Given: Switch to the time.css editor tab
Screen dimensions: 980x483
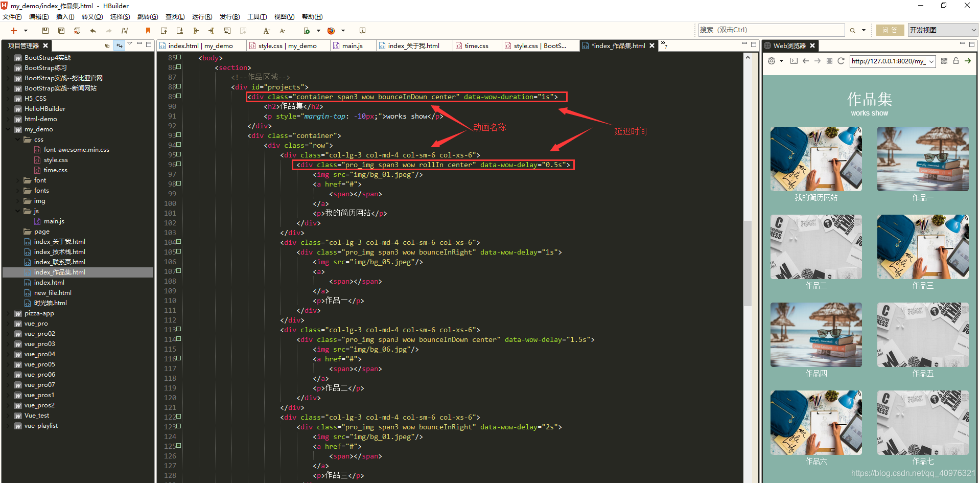Looking at the screenshot, I should [476, 46].
